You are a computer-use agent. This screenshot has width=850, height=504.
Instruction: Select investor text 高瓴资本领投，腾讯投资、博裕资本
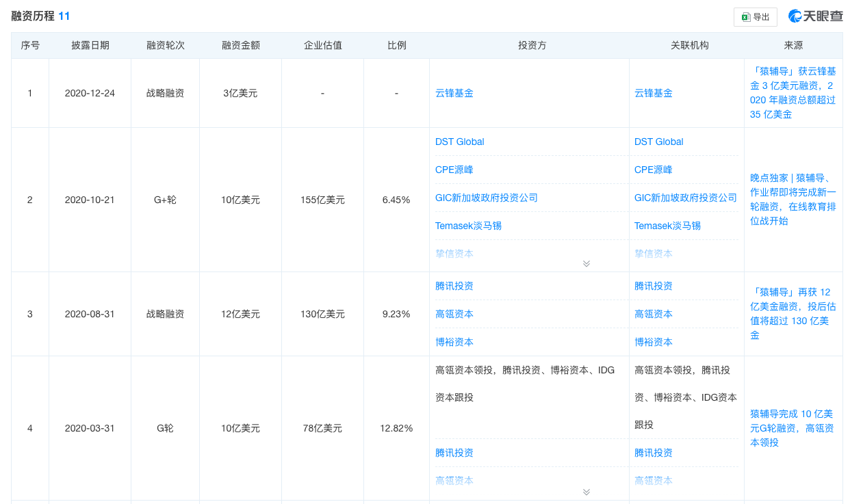pyautogui.click(x=525, y=384)
